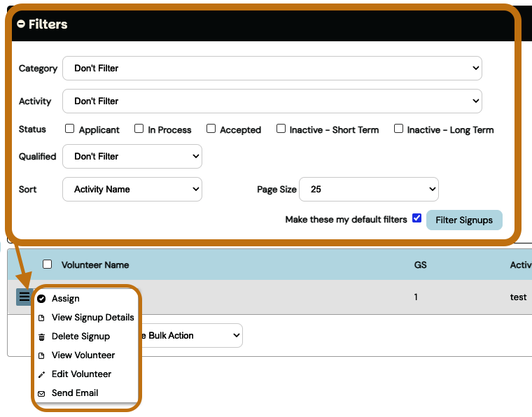This screenshot has width=532, height=417.
Task: Click the Assign checkmark icon
Action: 41,299
